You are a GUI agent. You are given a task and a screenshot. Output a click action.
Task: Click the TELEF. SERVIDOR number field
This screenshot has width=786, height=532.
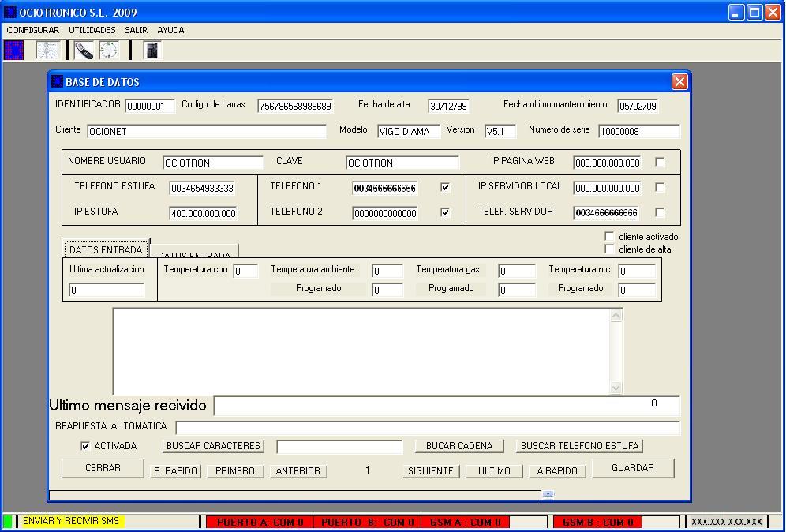tap(607, 212)
